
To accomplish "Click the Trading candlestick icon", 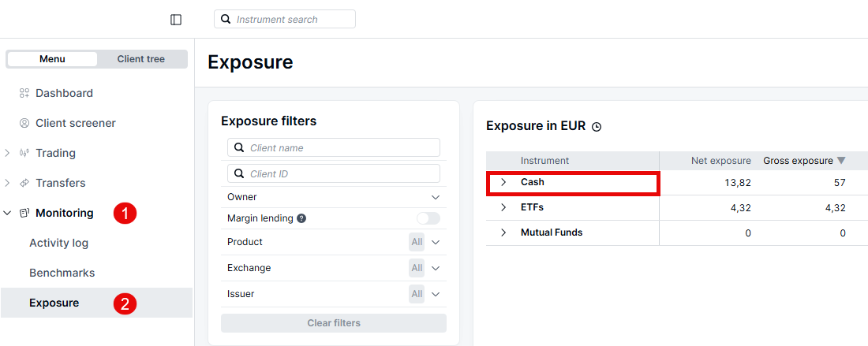I will point(24,153).
